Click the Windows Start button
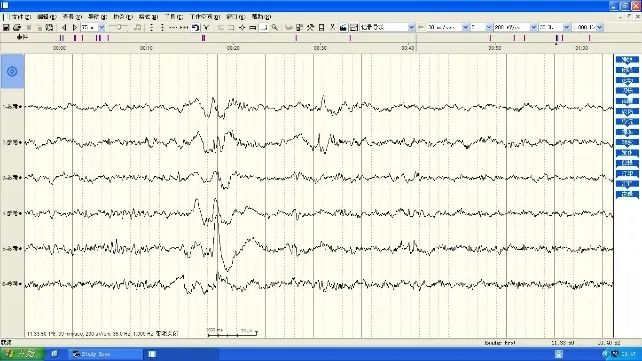Image resolution: width=642 pixels, height=361 pixels. click(x=22, y=354)
